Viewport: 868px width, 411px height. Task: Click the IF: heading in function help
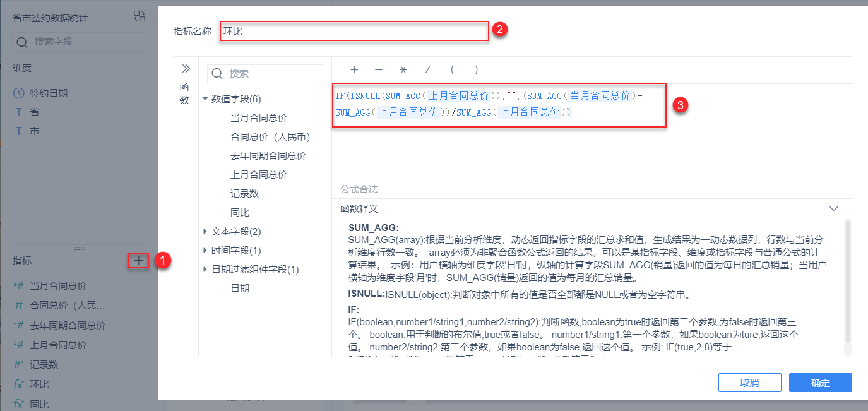(354, 310)
